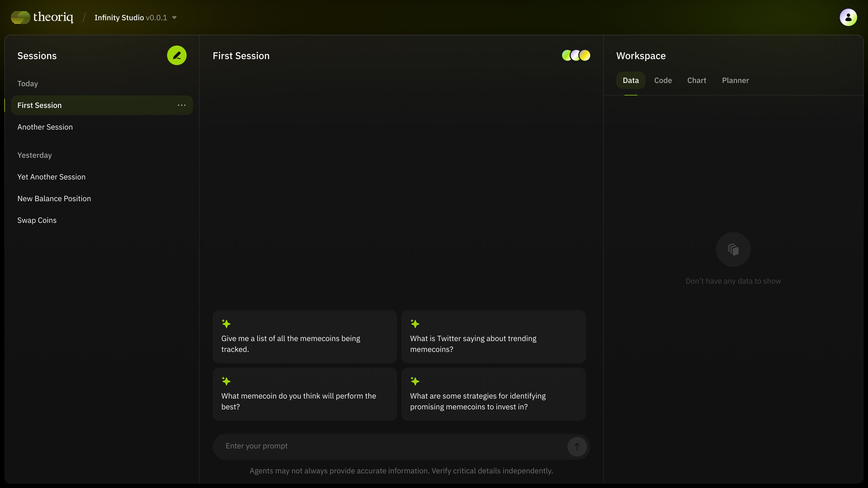Screen dimensions: 868x488
Task: Click the new session pencil icon
Action: (x=177, y=56)
